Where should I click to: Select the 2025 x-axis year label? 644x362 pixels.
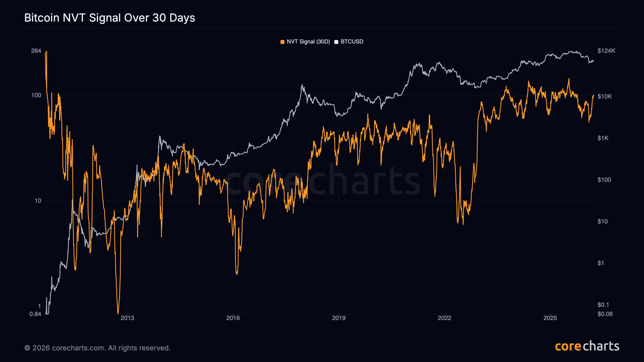[x=550, y=318]
